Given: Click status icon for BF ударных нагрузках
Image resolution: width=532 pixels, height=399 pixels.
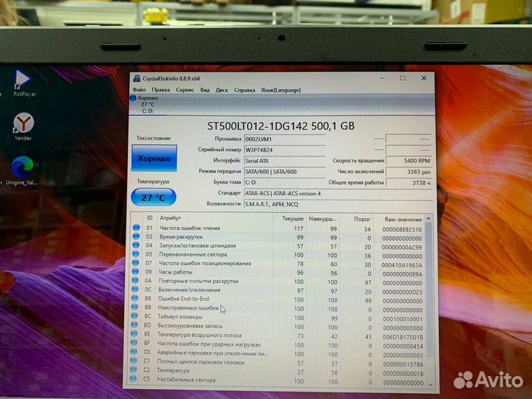Looking at the screenshot, I should (134, 344).
